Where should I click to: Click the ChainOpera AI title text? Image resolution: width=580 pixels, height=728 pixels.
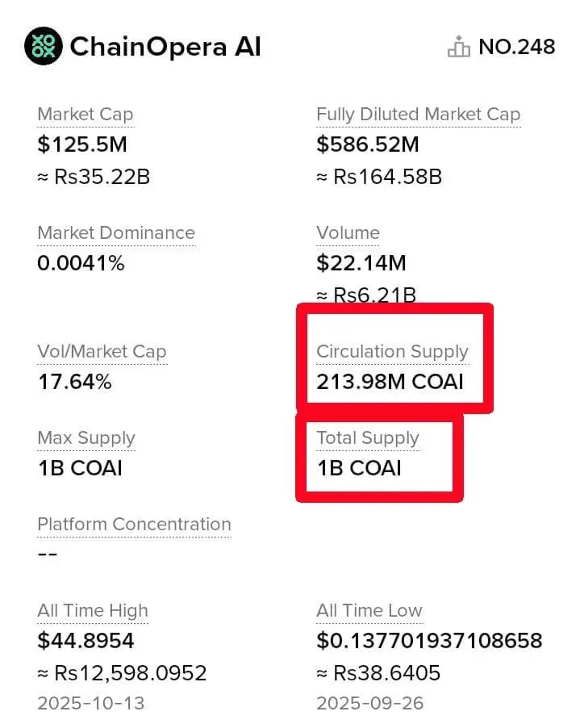pyautogui.click(x=165, y=47)
